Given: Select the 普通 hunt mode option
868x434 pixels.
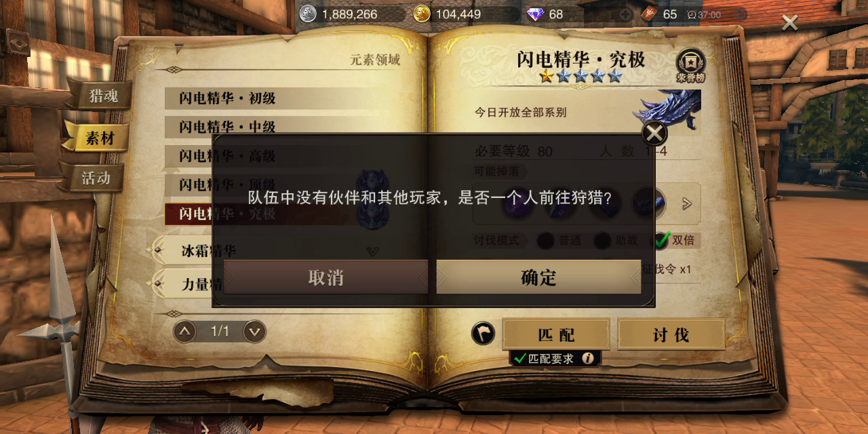Looking at the screenshot, I should pyautogui.click(x=546, y=241).
